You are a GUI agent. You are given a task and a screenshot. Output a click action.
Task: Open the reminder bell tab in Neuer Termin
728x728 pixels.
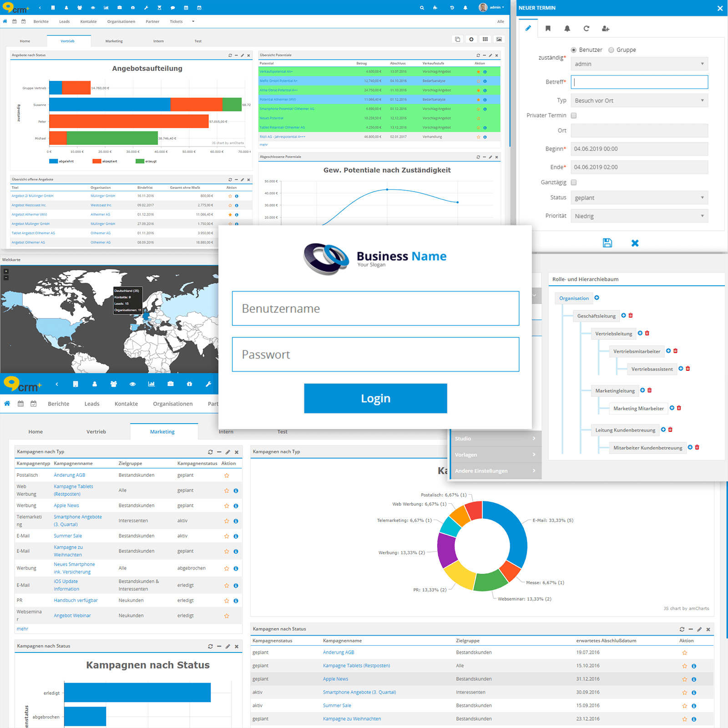(x=567, y=28)
